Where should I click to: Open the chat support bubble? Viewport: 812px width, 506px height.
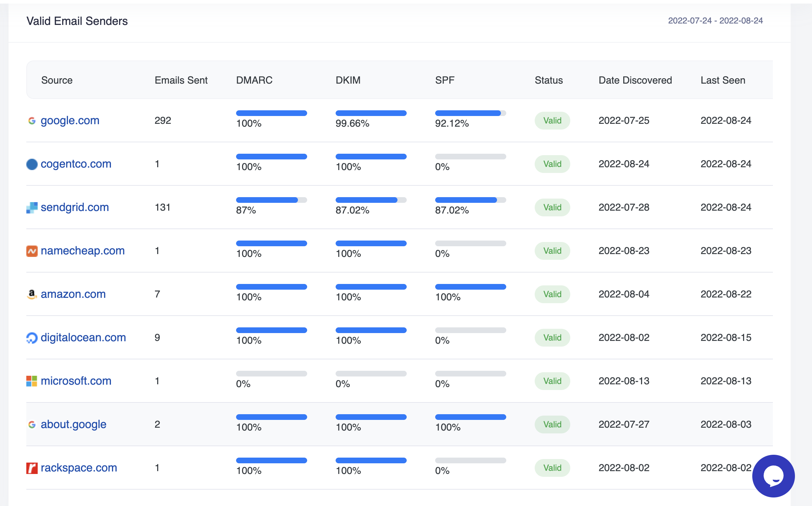click(773, 476)
